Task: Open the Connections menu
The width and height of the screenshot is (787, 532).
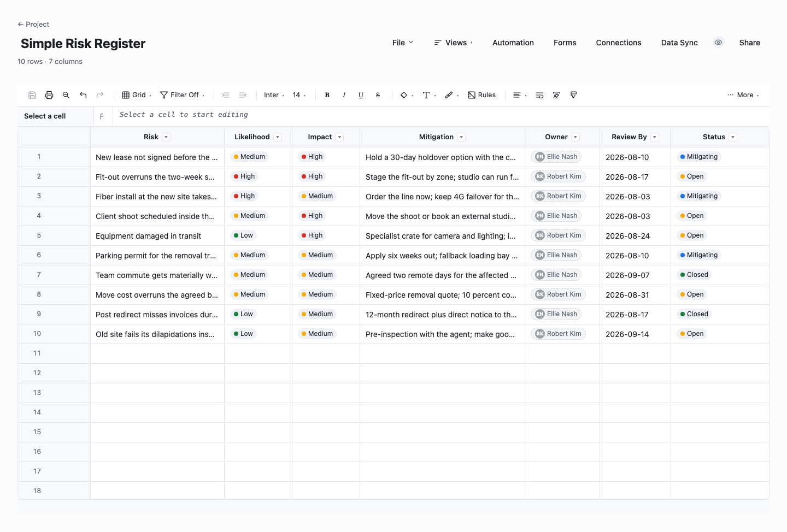Action: coord(619,43)
